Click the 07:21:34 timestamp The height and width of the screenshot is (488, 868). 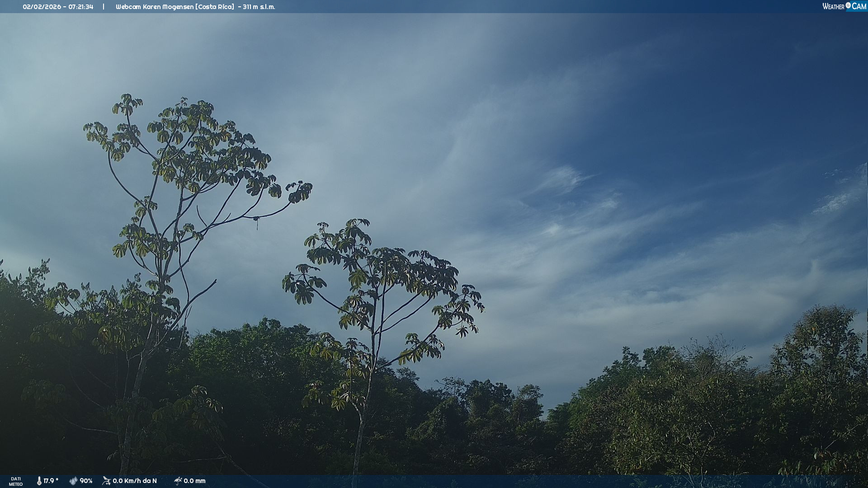click(81, 7)
